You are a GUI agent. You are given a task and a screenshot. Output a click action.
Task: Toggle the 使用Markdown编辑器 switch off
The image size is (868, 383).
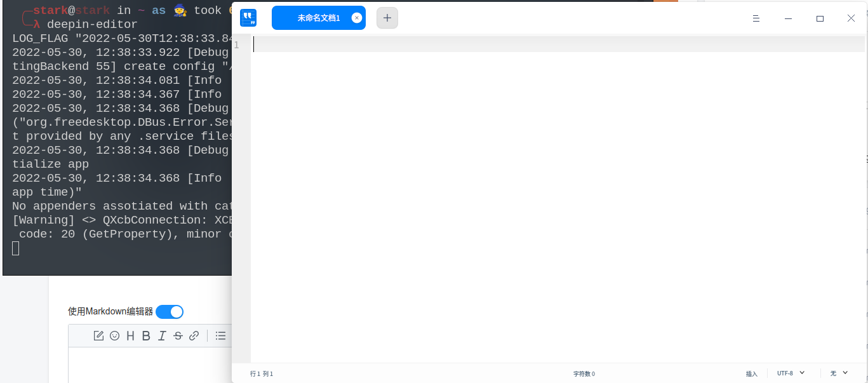pos(169,311)
